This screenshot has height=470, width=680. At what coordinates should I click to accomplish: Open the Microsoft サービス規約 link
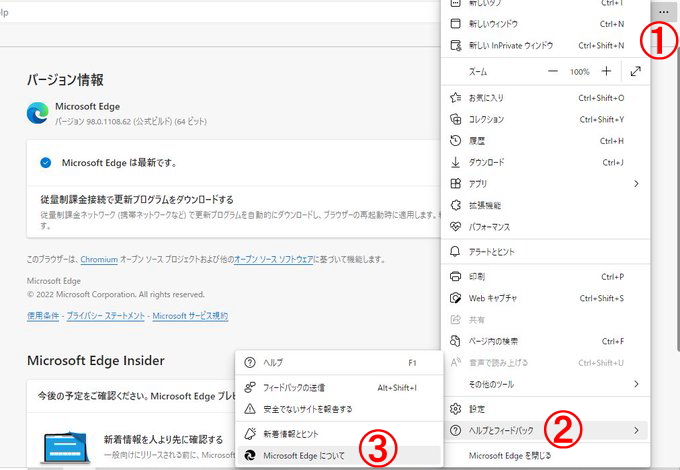[x=190, y=316]
